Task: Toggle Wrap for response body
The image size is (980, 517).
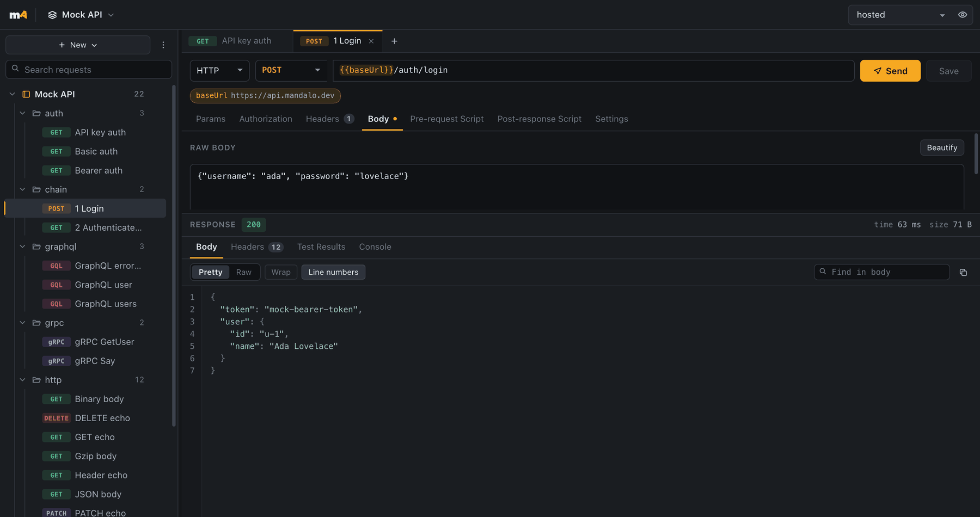Action: pyautogui.click(x=281, y=272)
